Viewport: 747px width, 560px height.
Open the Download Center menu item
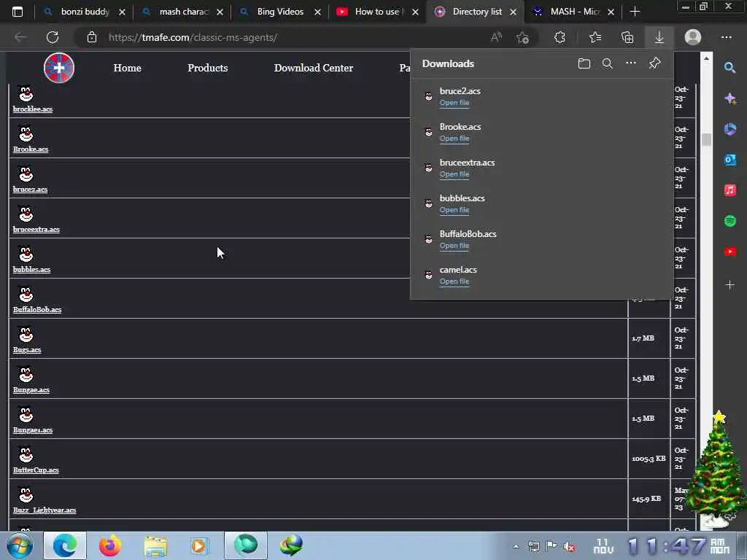click(x=314, y=68)
